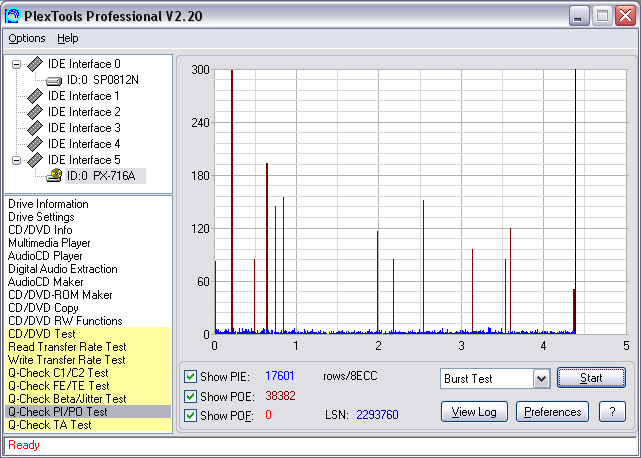The height and width of the screenshot is (458, 641).
Task: Open the Burst Test dropdown arrow
Action: point(542,379)
